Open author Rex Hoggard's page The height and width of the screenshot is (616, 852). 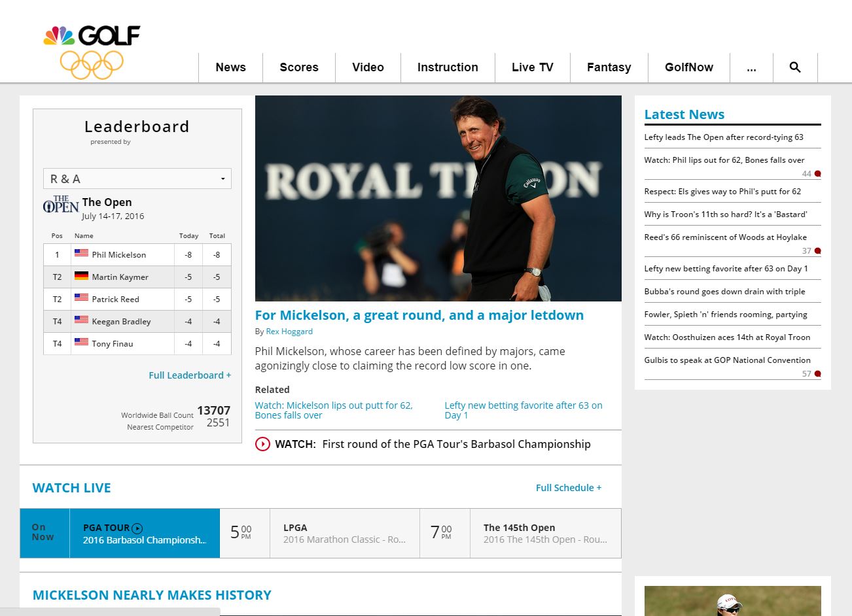click(289, 332)
